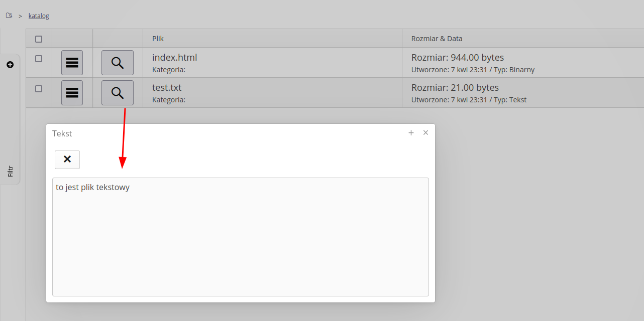Expand the filter panel plus icon
Image resolution: width=644 pixels, height=321 pixels.
pos(10,65)
